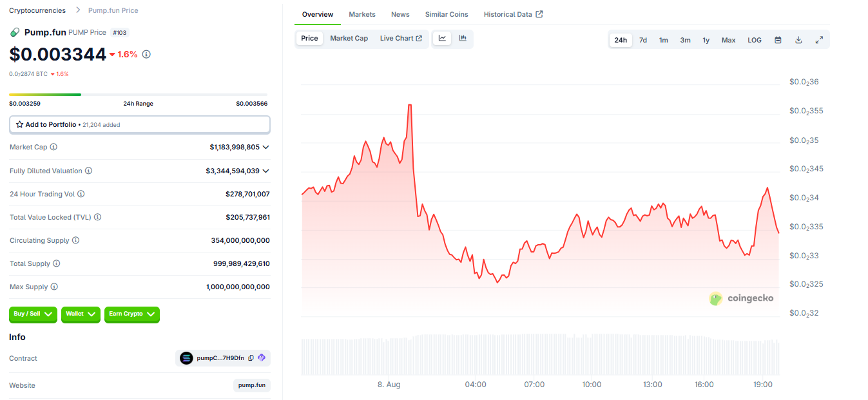This screenshot has height=400, width=868.
Task: Click the $205,737,961 TVL value
Action: click(x=247, y=217)
